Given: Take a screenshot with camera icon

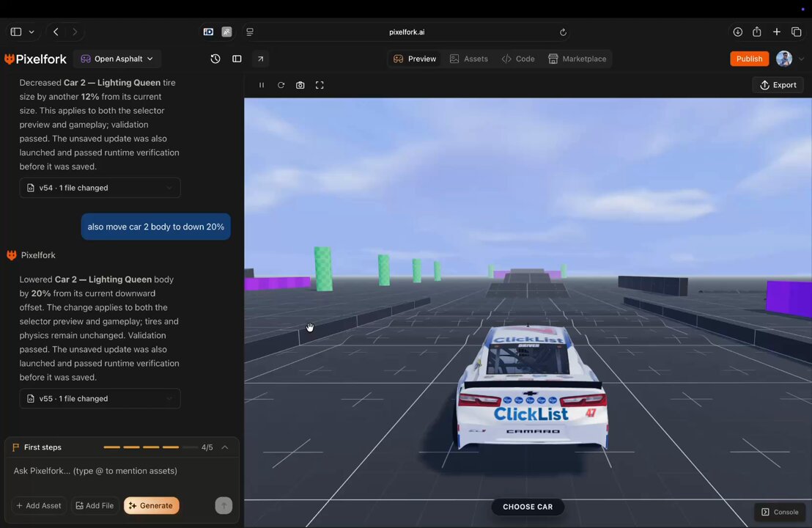Looking at the screenshot, I should 300,85.
